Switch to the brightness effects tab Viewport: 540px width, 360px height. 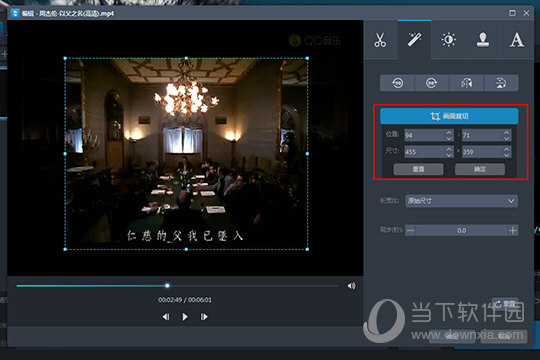click(448, 40)
